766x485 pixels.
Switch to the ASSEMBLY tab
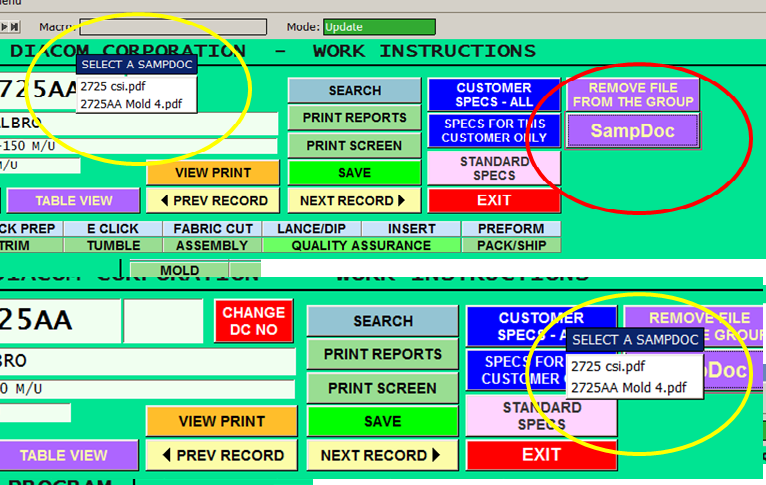pyautogui.click(x=213, y=245)
